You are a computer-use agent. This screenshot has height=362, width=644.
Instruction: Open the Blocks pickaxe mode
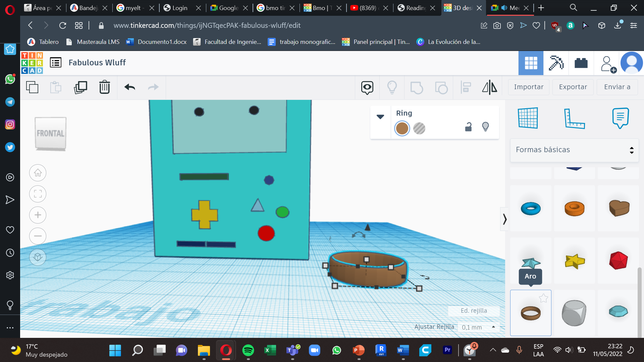click(x=556, y=63)
